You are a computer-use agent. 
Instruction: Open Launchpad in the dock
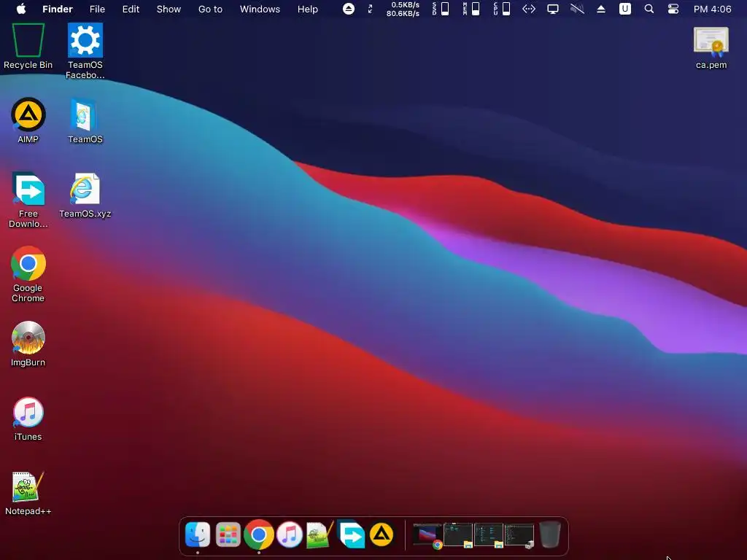[x=228, y=534]
